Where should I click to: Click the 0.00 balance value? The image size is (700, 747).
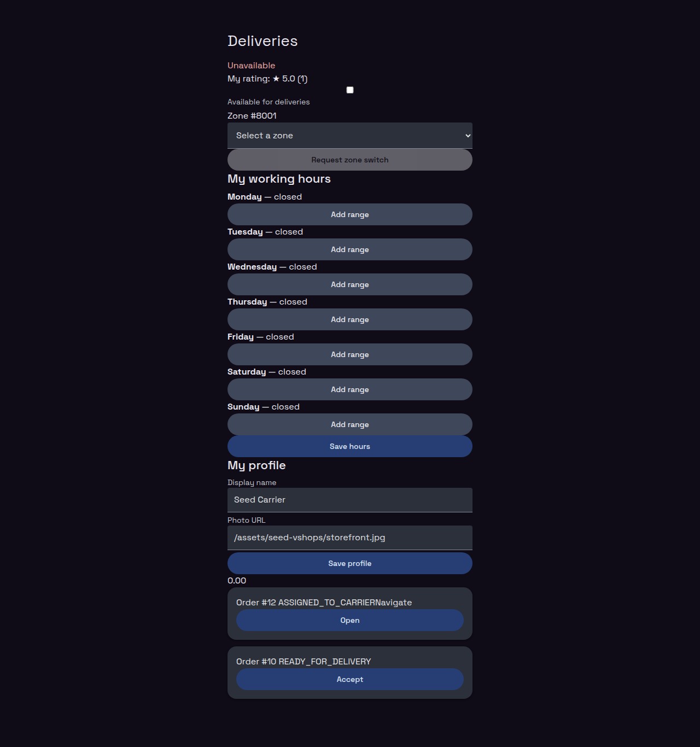point(237,581)
